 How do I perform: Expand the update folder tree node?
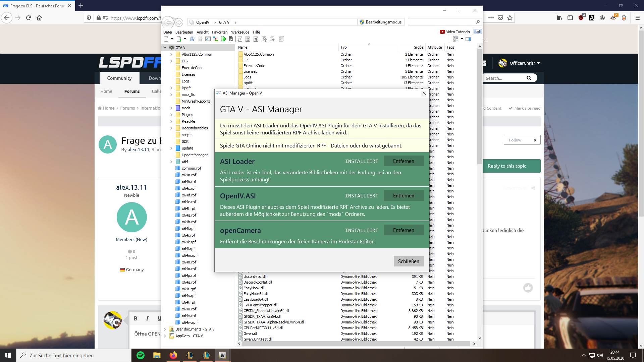coord(171,148)
